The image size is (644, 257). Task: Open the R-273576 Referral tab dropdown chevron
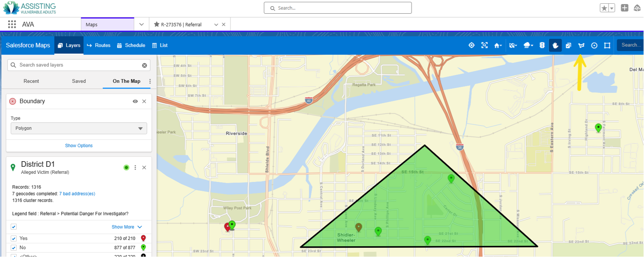pyautogui.click(x=216, y=25)
